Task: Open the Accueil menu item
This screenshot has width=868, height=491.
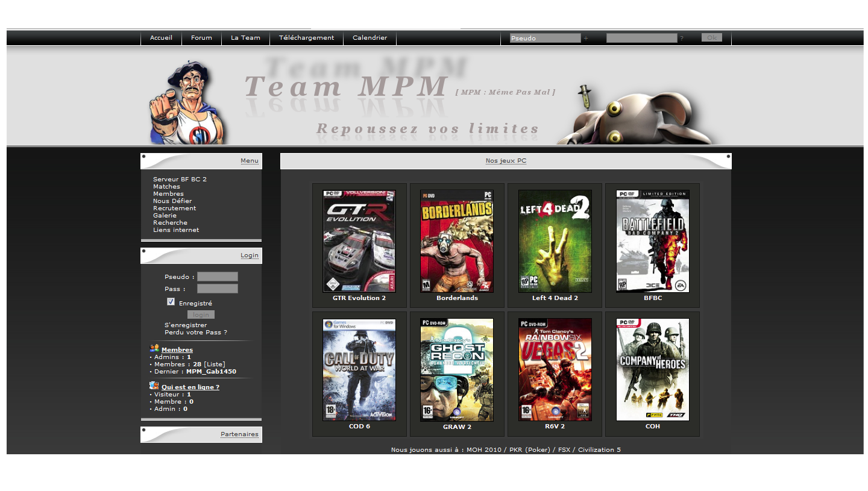Action: pyautogui.click(x=161, y=38)
